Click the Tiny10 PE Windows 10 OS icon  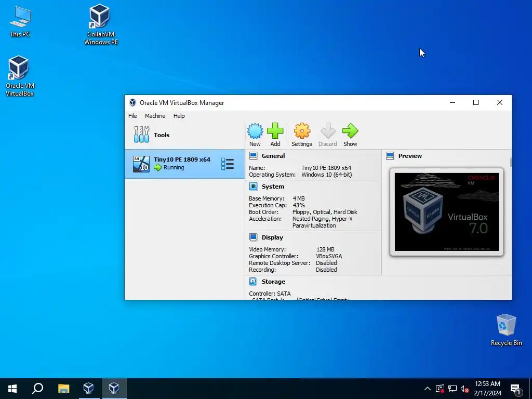(x=141, y=164)
